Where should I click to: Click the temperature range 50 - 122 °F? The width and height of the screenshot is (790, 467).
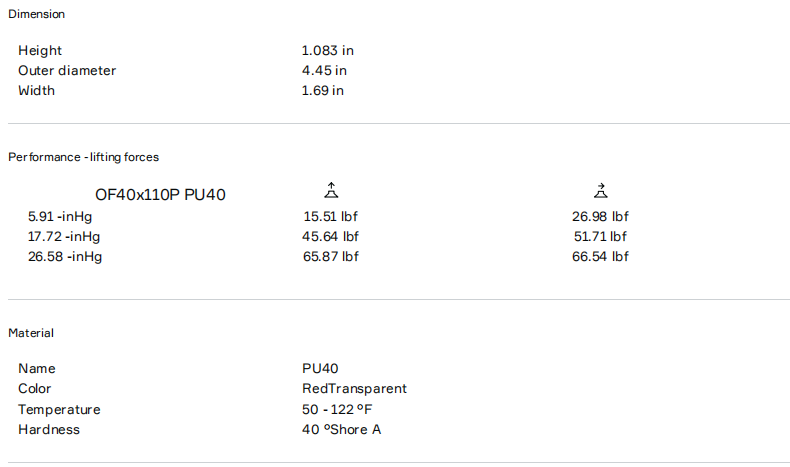coord(344,409)
